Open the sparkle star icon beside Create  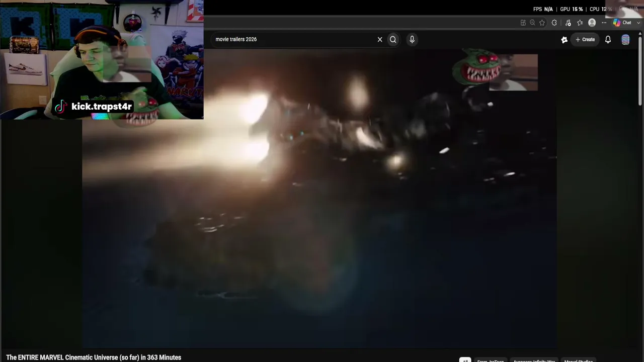point(565,39)
